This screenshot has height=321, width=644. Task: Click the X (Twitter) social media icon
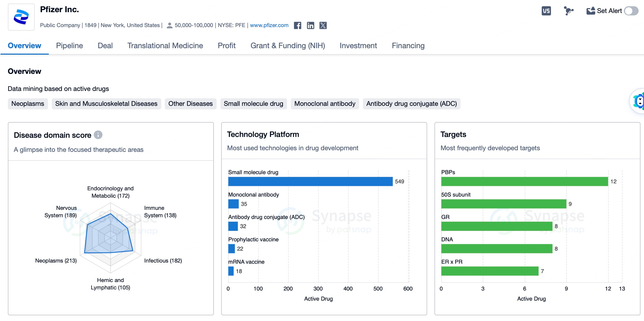pyautogui.click(x=323, y=26)
